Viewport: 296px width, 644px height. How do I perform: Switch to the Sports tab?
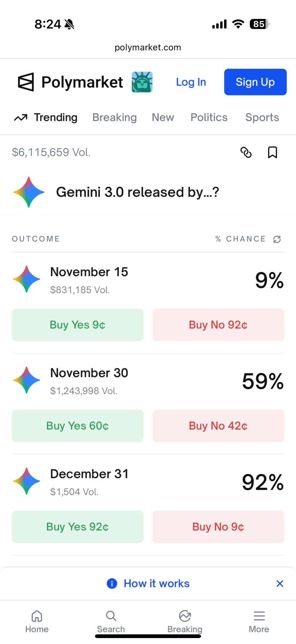(262, 117)
